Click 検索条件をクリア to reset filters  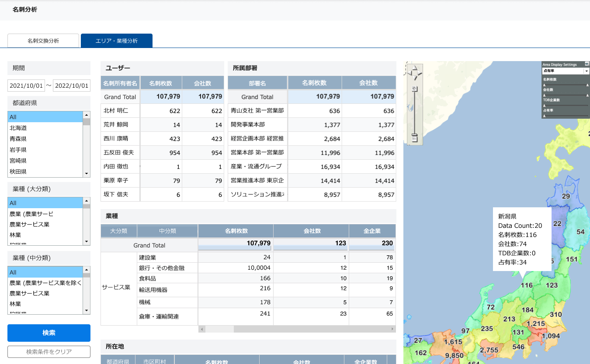(x=49, y=352)
